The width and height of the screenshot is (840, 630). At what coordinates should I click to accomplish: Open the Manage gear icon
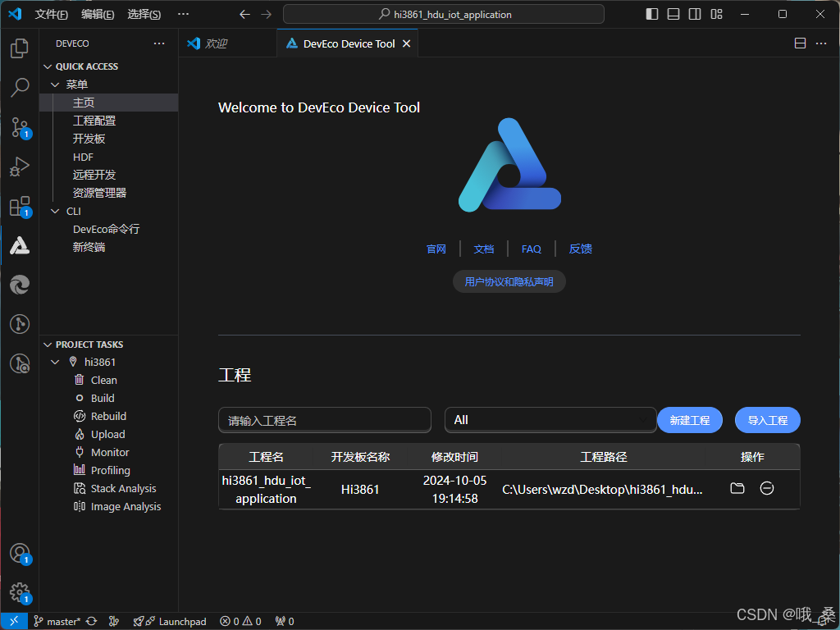[20, 592]
